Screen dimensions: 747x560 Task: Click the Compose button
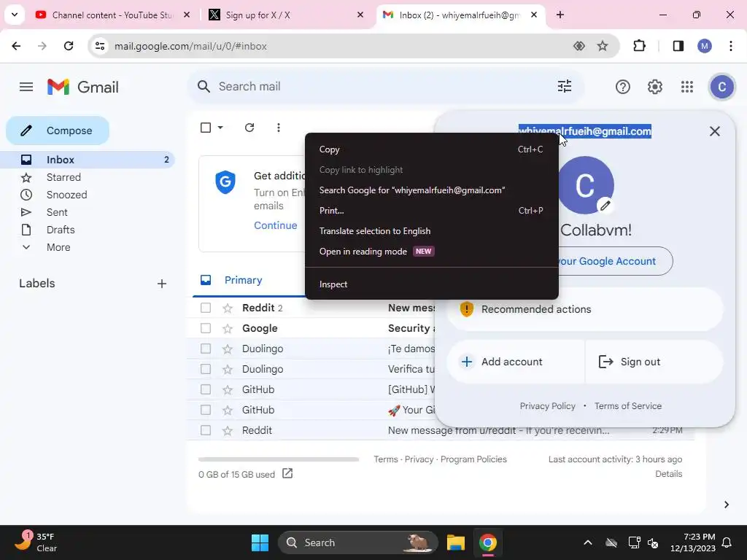pyautogui.click(x=58, y=131)
